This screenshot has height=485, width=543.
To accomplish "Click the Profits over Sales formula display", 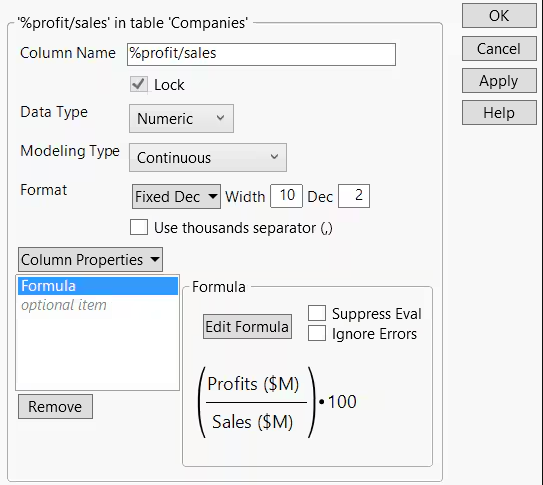I will [277, 402].
